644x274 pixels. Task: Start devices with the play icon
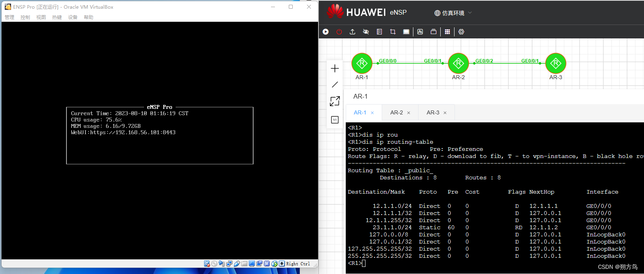(326, 32)
